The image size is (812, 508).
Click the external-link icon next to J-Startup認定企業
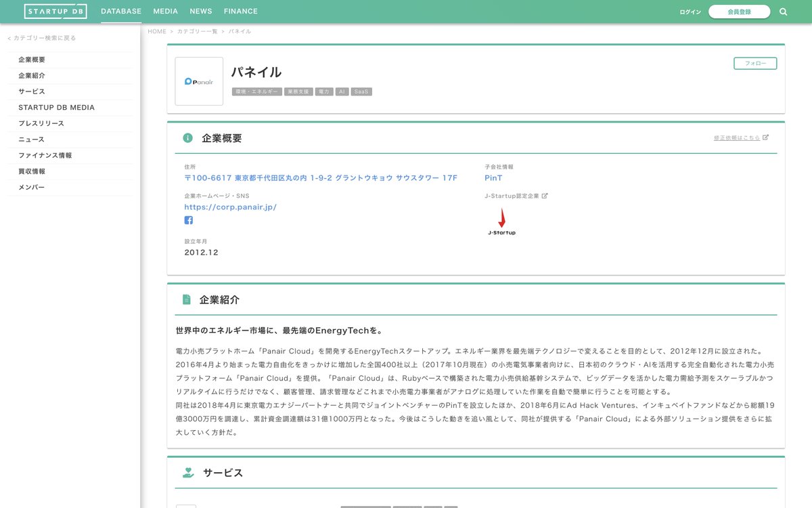545,196
